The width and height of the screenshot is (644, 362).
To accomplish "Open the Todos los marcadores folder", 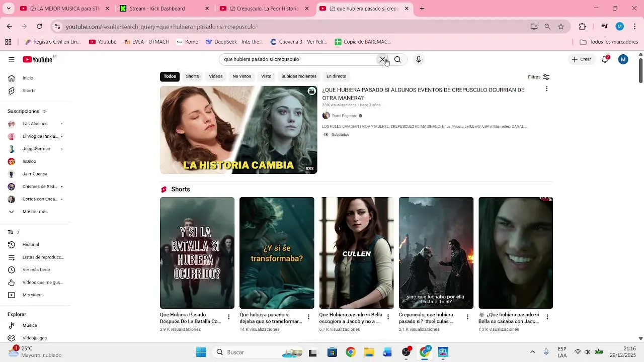I will point(609,42).
